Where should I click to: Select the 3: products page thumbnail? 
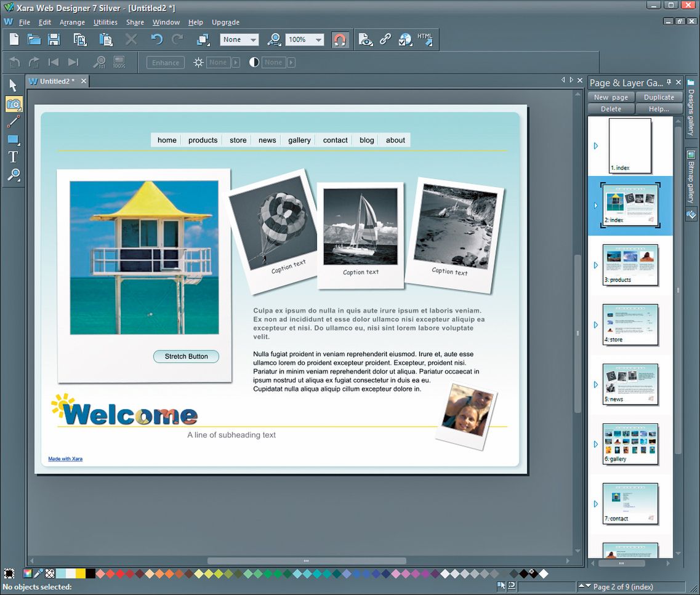pos(630,265)
